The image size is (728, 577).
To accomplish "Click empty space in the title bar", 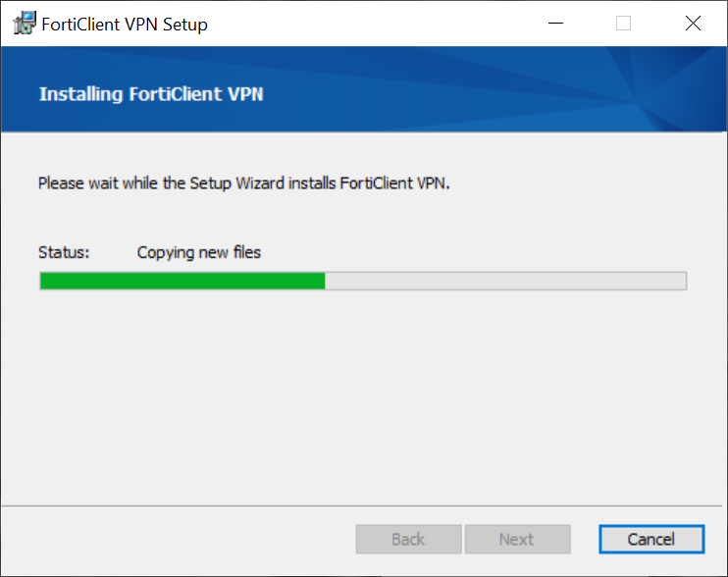I will click(373, 24).
